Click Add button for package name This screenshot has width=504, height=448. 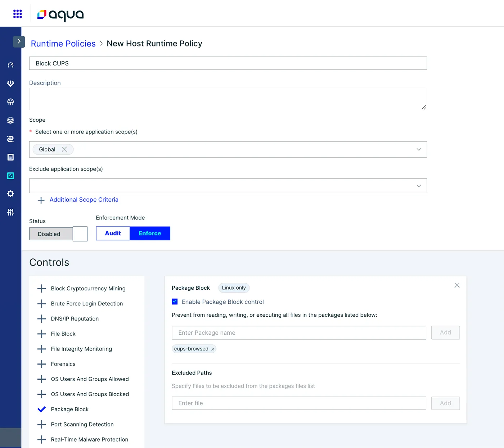pos(445,333)
